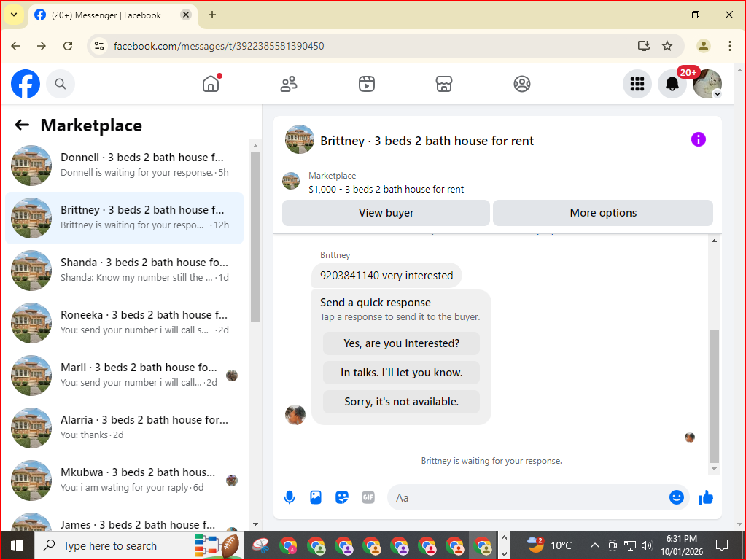Screen dimensions: 746x560
Task: Click the More options button
Action: pos(603,213)
